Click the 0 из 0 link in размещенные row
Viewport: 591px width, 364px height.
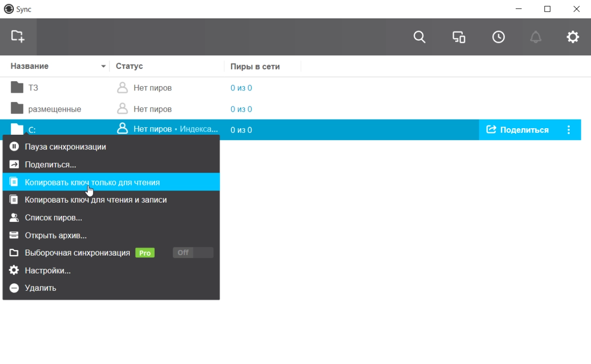click(x=241, y=109)
